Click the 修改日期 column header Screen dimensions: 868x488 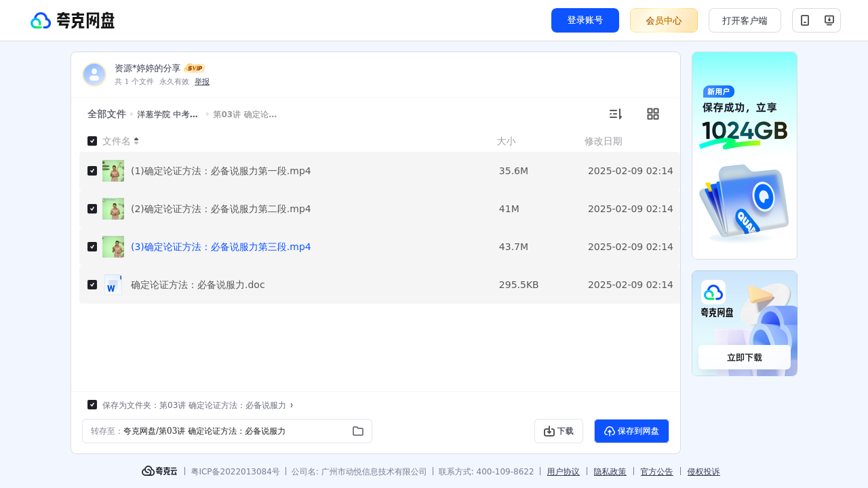pyautogui.click(x=604, y=141)
